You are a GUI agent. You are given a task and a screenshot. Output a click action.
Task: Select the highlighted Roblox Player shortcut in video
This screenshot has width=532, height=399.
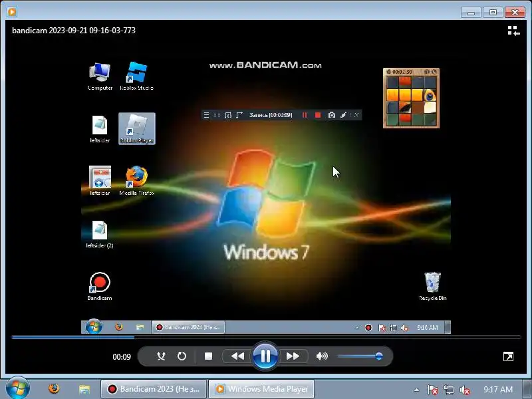pos(137,128)
